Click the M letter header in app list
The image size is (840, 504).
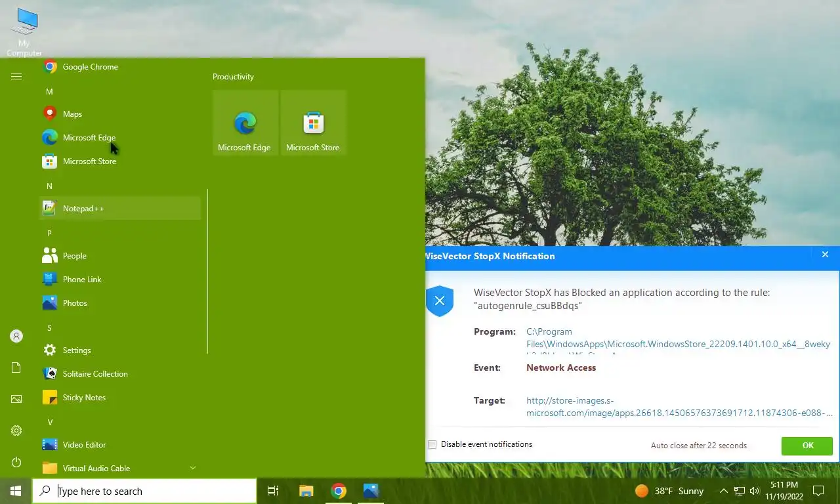pos(49,92)
